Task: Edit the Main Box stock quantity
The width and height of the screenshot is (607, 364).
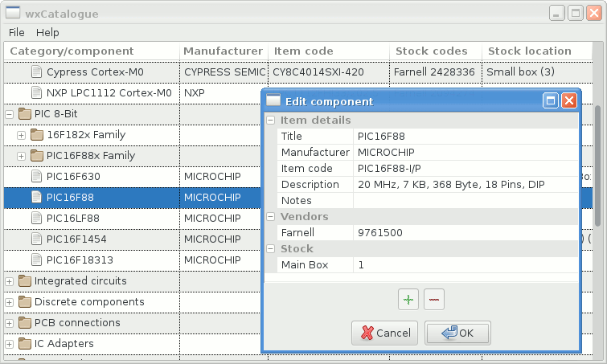Action: 466,265
